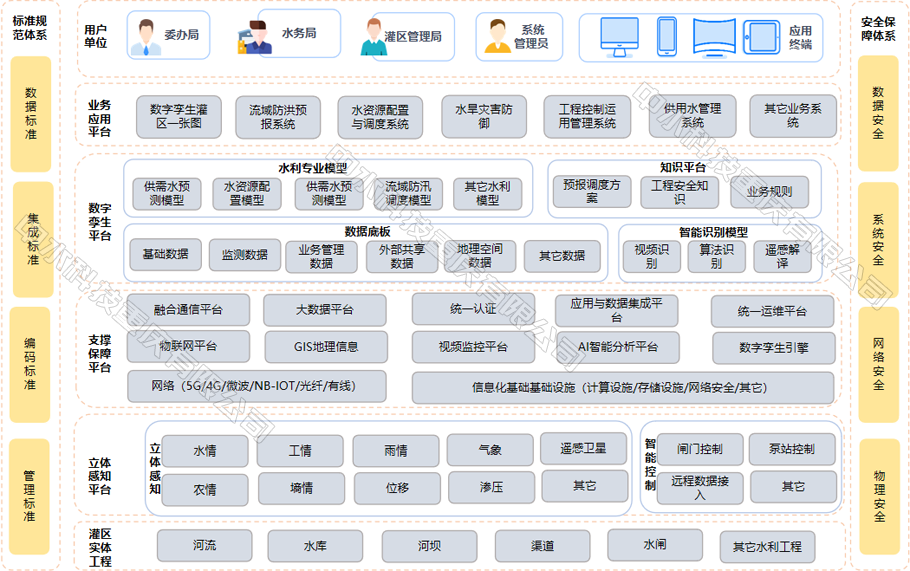Select the smartphone terminal icon
910x571 pixels.
667,37
